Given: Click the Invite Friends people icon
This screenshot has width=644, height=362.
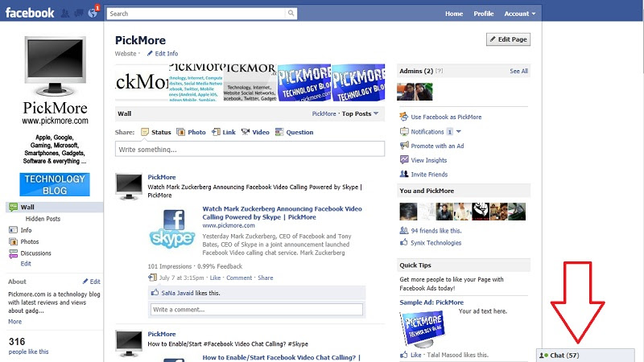Looking at the screenshot, I should pos(404,174).
